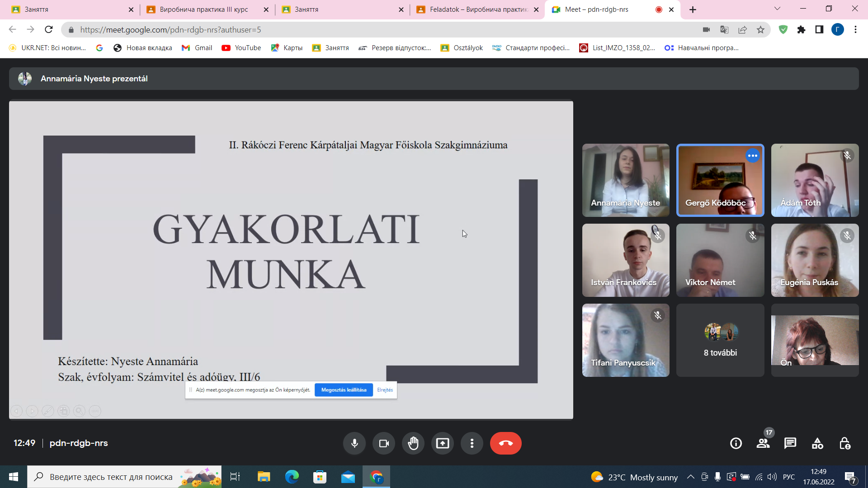
Task: Bookmark this page with star icon
Action: click(x=761, y=30)
